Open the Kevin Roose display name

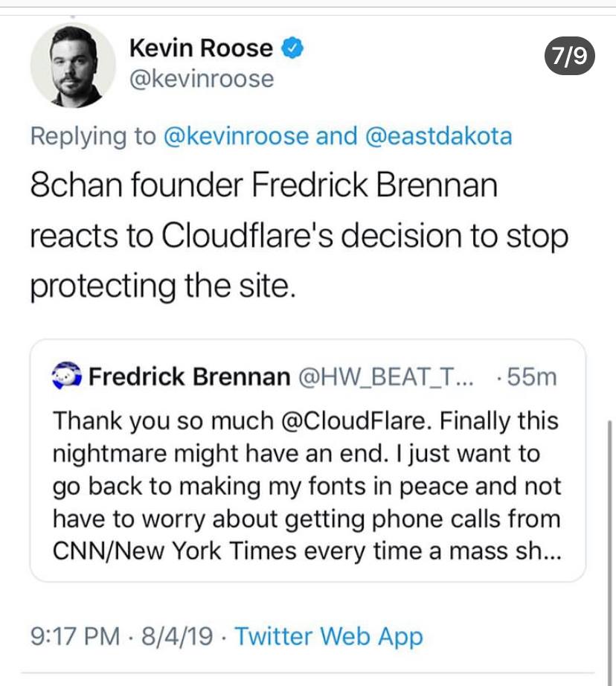[x=201, y=49]
